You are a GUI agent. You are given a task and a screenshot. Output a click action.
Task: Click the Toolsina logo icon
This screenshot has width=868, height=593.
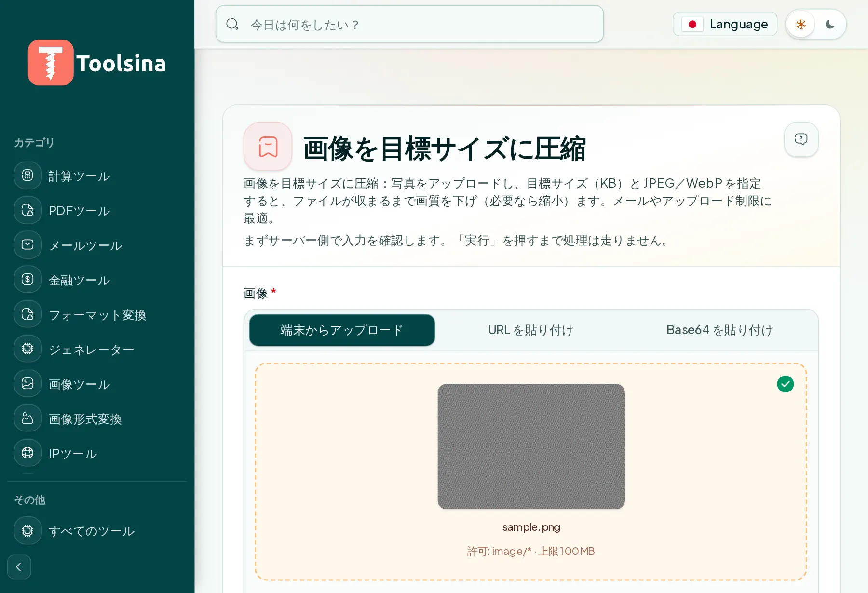click(51, 63)
